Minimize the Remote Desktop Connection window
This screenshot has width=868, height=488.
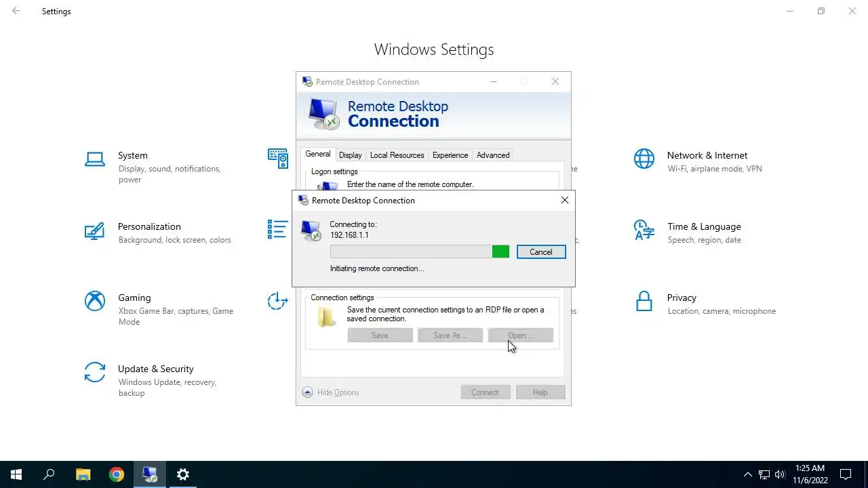click(x=494, y=82)
